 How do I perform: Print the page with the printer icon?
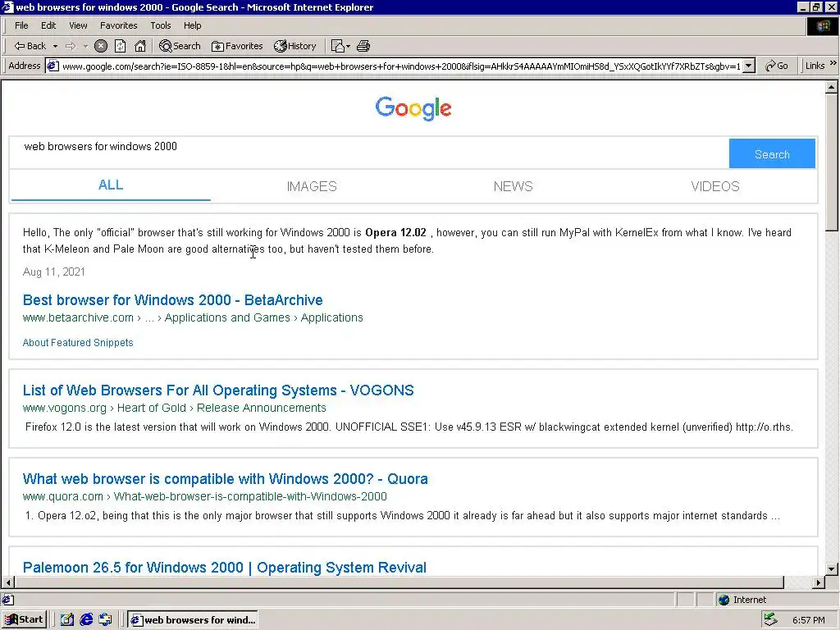[x=363, y=46]
